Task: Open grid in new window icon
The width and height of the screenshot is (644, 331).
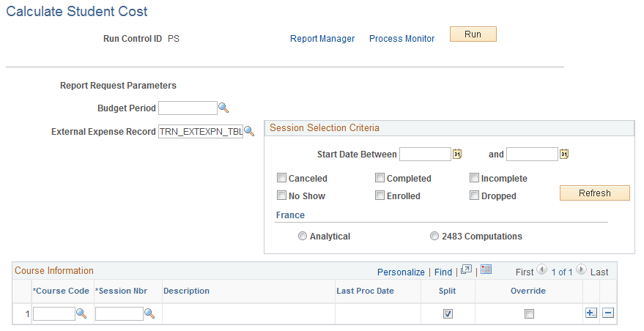Action: tap(466, 271)
